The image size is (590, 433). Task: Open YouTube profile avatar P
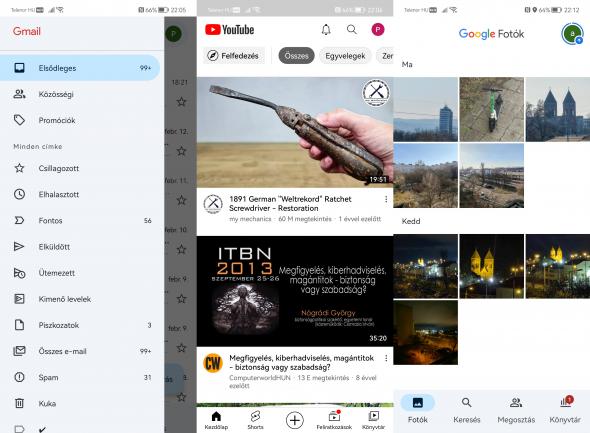[x=378, y=29]
